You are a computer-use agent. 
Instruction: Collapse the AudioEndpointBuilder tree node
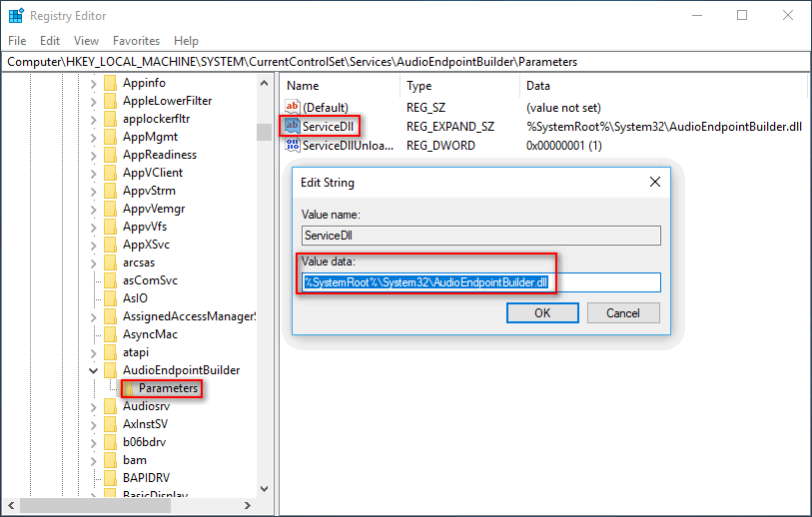(x=94, y=370)
